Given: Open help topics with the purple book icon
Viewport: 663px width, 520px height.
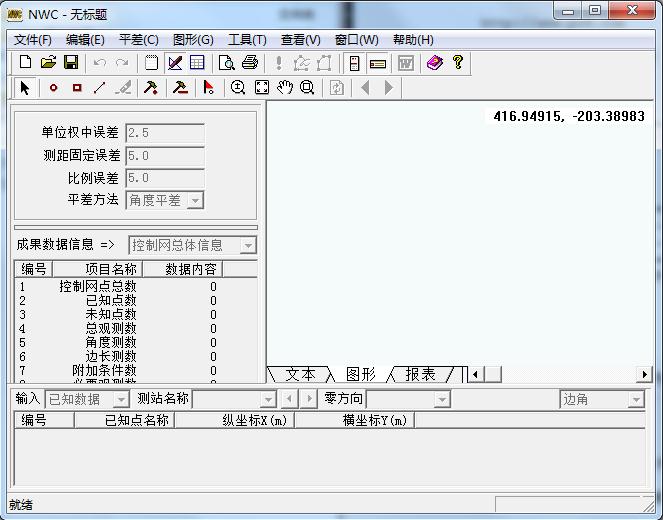Looking at the screenshot, I should (x=435, y=63).
